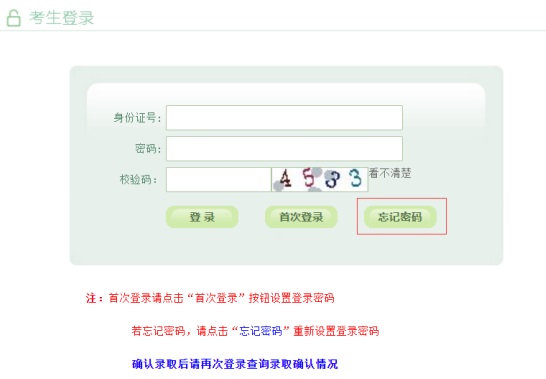The width and height of the screenshot is (546, 379).
Task: Click the 重新设置登录密码 note text
Action: [x=336, y=331]
